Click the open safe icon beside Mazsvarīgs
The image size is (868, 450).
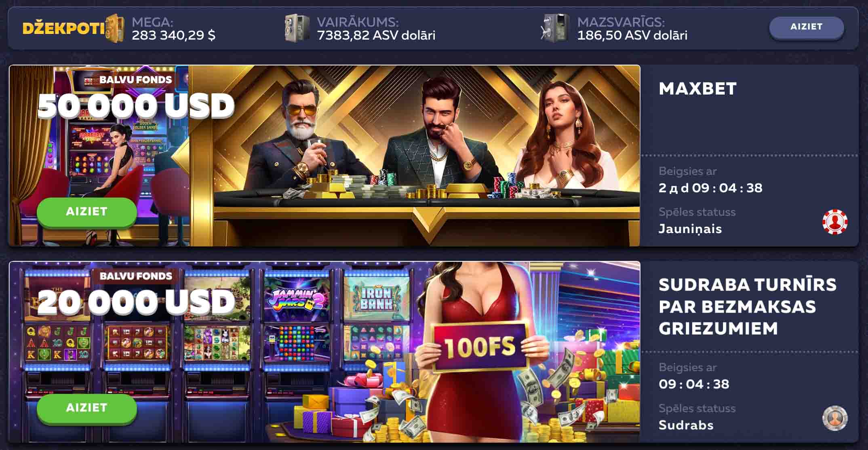[555, 28]
